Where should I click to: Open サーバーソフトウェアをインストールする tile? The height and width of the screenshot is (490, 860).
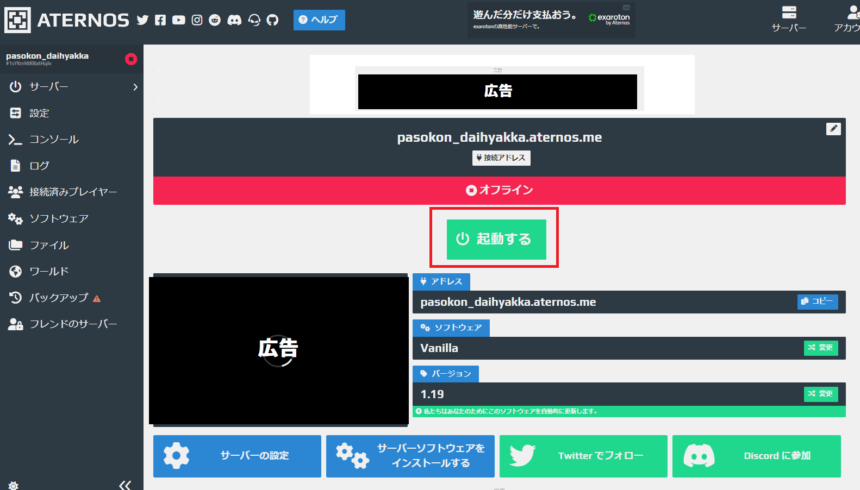[x=410, y=456]
